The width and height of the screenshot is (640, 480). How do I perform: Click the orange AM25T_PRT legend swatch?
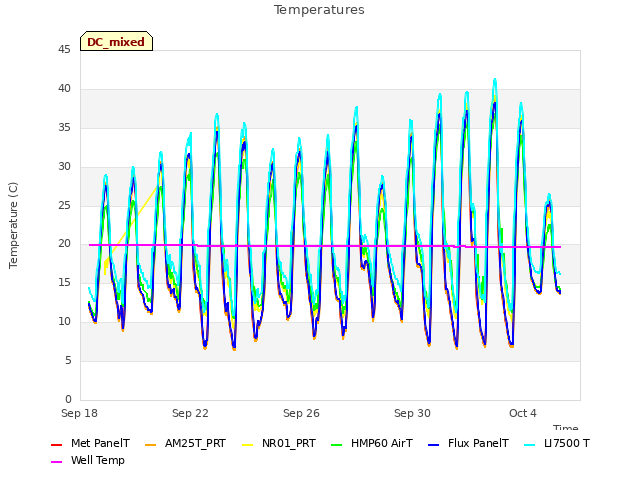point(151,444)
